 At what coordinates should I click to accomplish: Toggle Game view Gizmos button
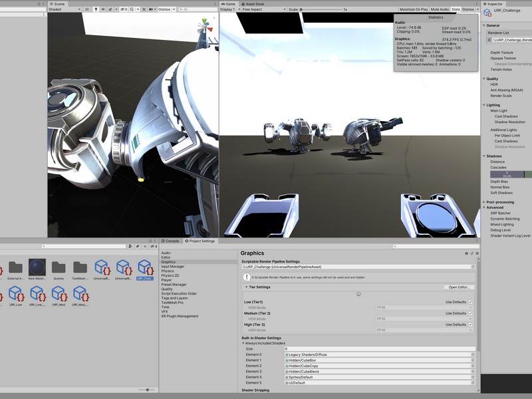click(x=468, y=9)
